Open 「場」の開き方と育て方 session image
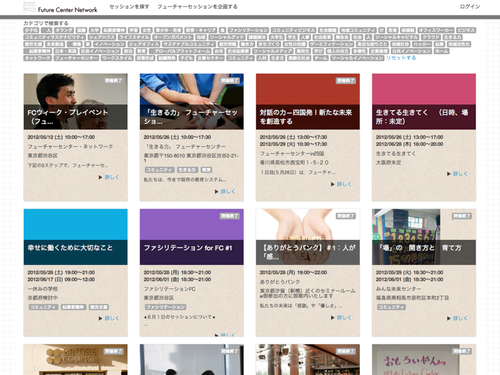The width and height of the screenshot is (500, 375). point(424,237)
